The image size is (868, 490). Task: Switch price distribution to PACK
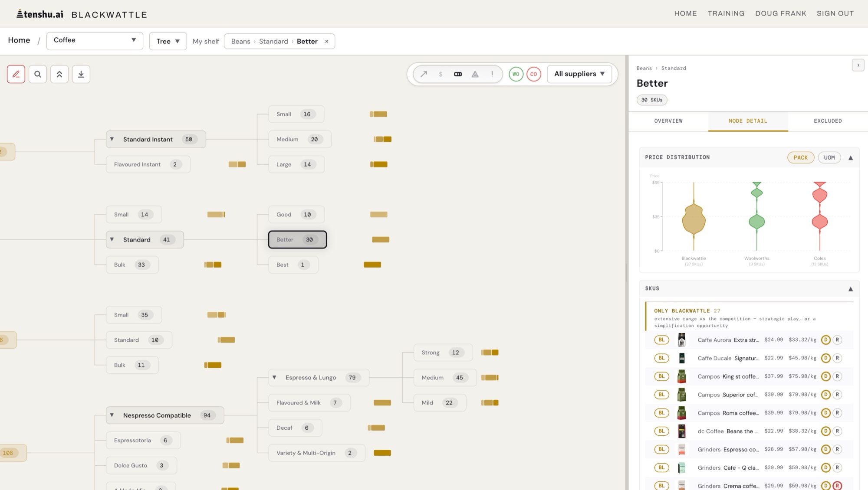[x=801, y=157]
